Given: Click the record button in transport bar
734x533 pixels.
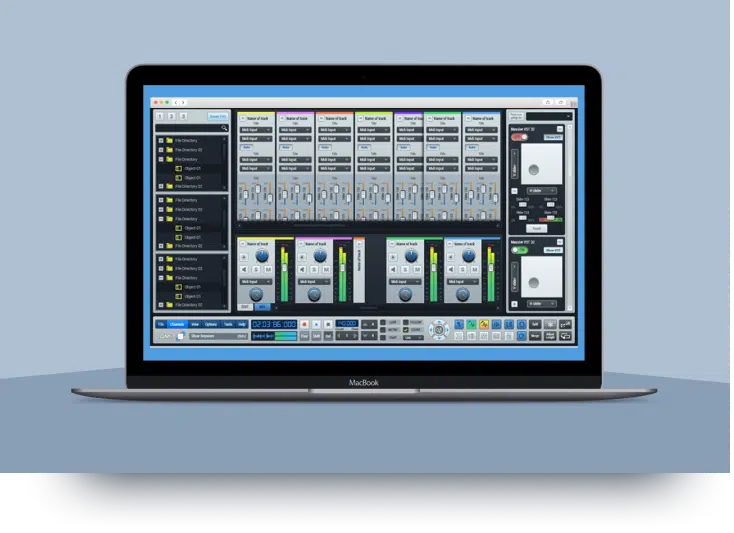Looking at the screenshot, I should 304,324.
